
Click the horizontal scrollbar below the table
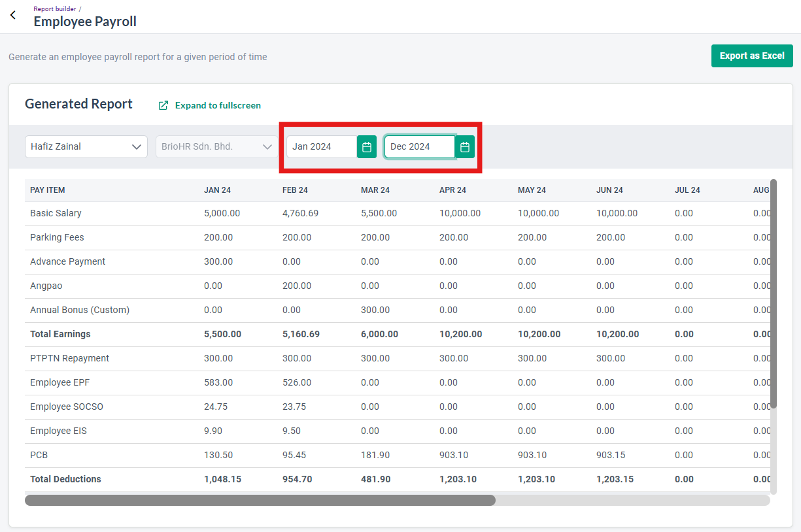tap(262, 500)
